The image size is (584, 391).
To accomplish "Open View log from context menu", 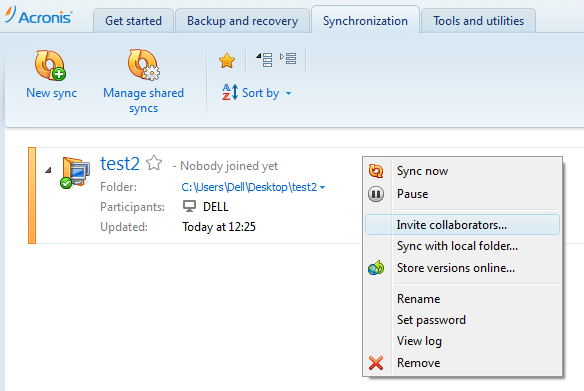I will pos(462,341).
